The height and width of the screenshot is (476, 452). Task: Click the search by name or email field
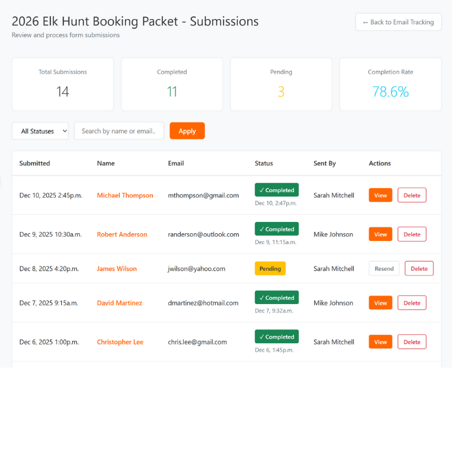click(x=119, y=130)
